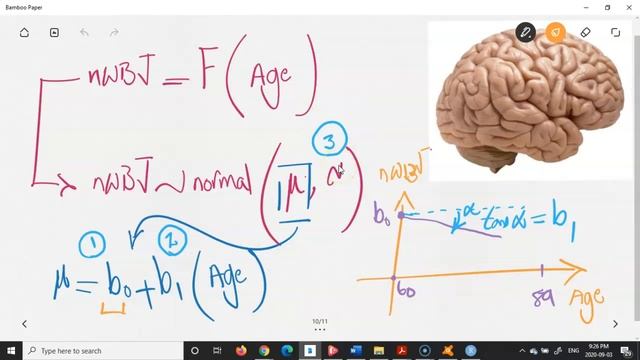This screenshot has width=640, height=360.
Task: Click the ENG language indicator
Action: (x=573, y=351)
